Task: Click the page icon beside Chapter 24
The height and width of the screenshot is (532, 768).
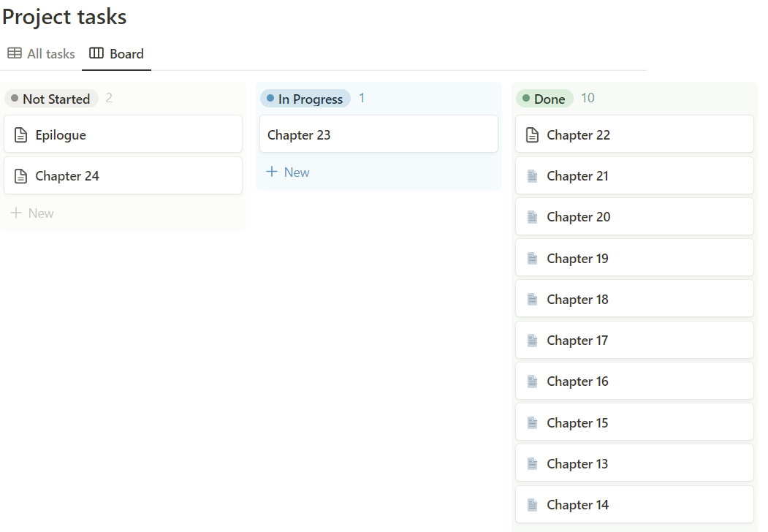Action: click(x=21, y=176)
